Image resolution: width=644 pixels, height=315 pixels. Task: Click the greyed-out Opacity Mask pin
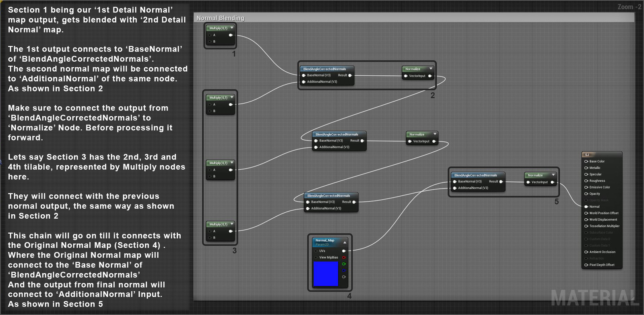(x=586, y=200)
